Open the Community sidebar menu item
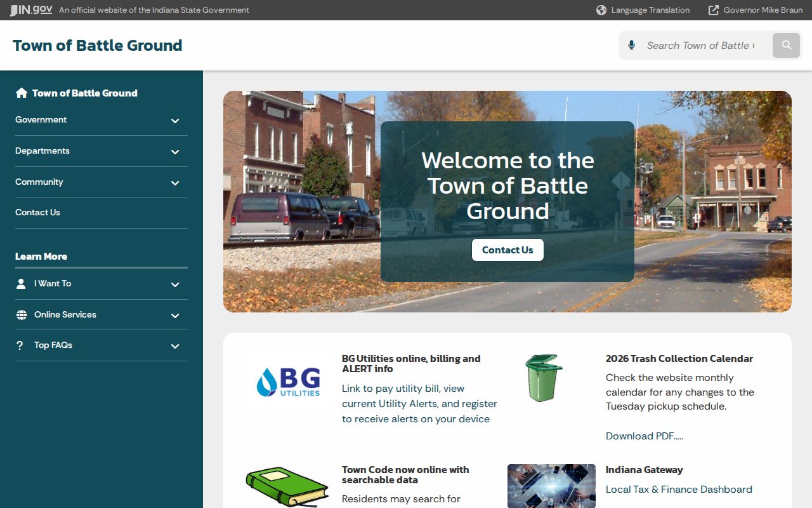Viewport: 812px width, 508px height. pyautogui.click(x=39, y=182)
